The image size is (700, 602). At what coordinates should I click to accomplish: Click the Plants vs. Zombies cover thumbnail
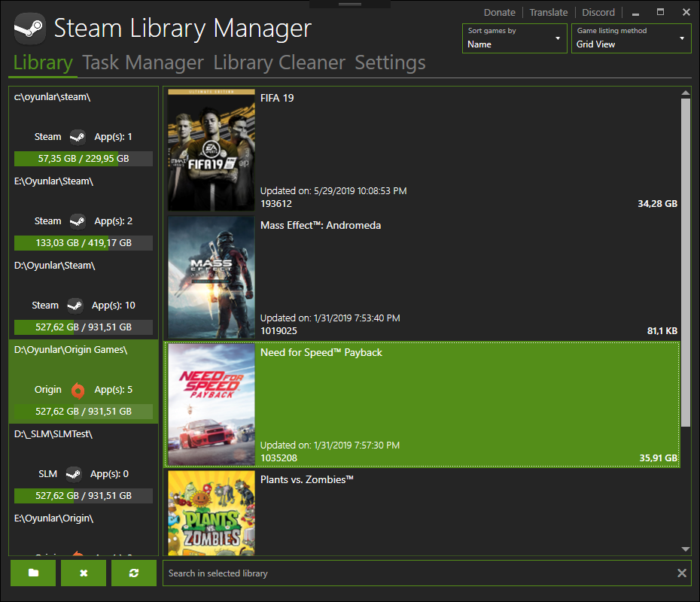212,513
